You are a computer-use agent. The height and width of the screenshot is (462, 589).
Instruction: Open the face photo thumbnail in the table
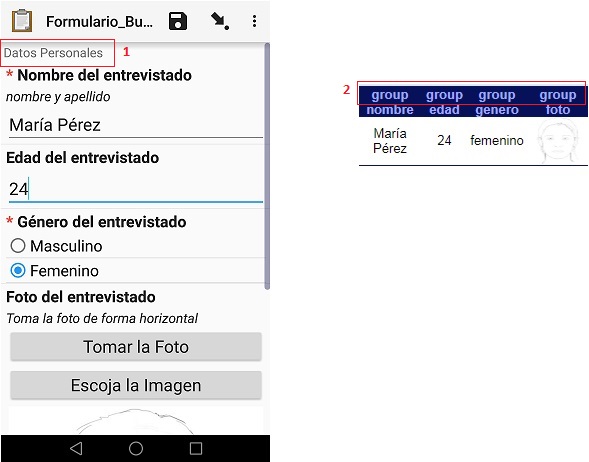557,141
